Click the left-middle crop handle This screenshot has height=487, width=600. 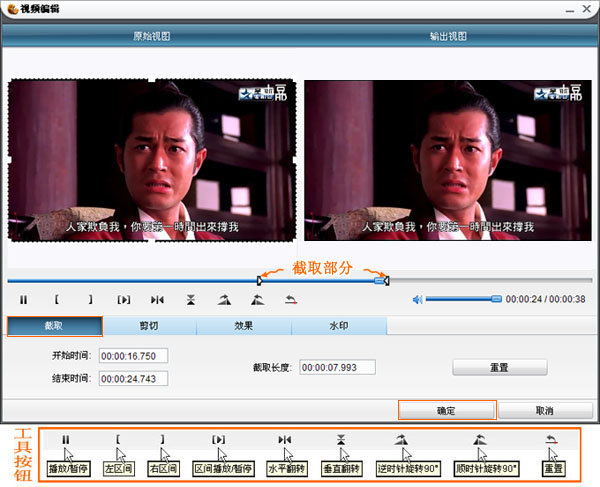click(9, 160)
